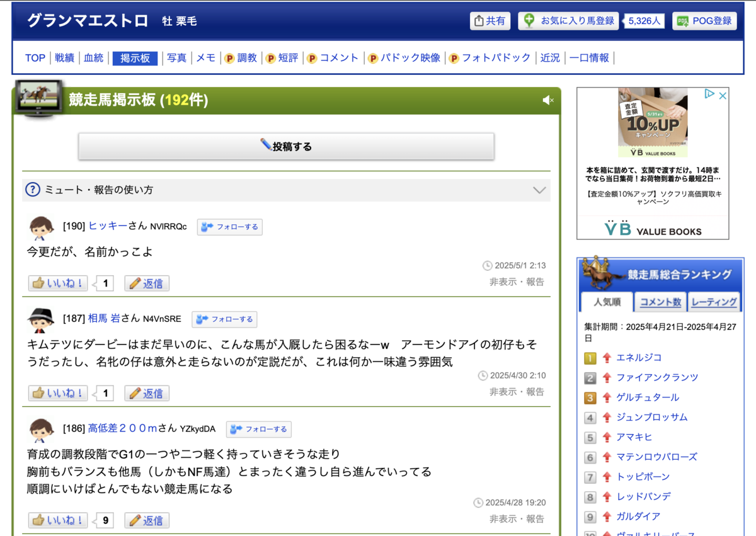Screen dimensions: 756x536
Task: Open ranked horse ガルダイア
Action: [x=639, y=516]
